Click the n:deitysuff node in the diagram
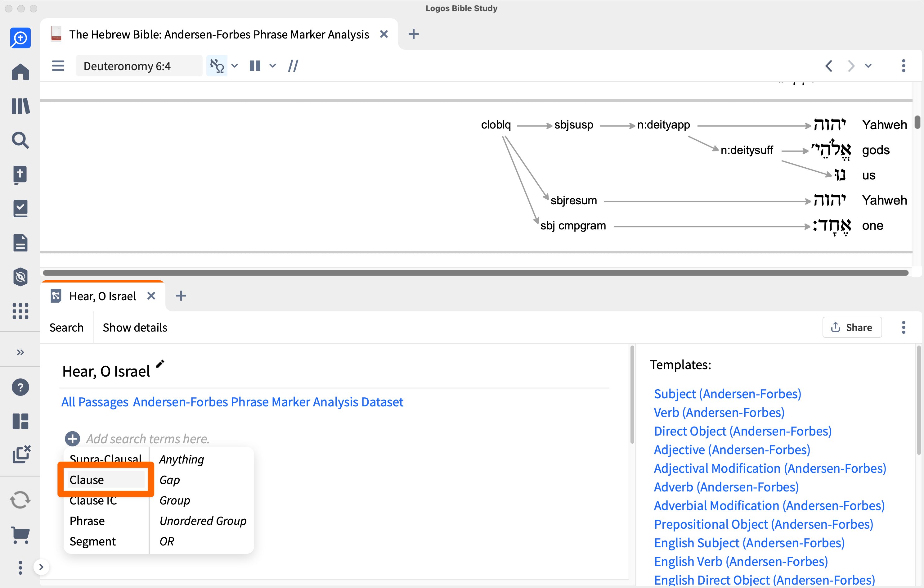 click(746, 150)
